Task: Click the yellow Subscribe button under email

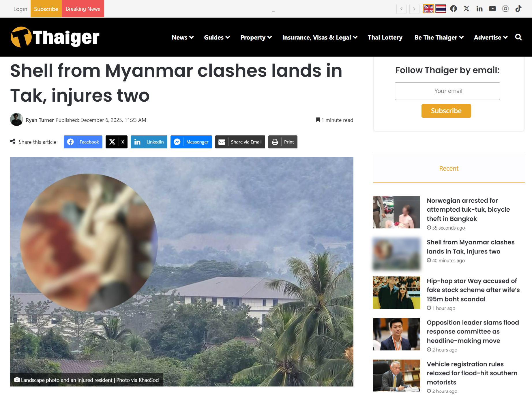Action: click(446, 111)
